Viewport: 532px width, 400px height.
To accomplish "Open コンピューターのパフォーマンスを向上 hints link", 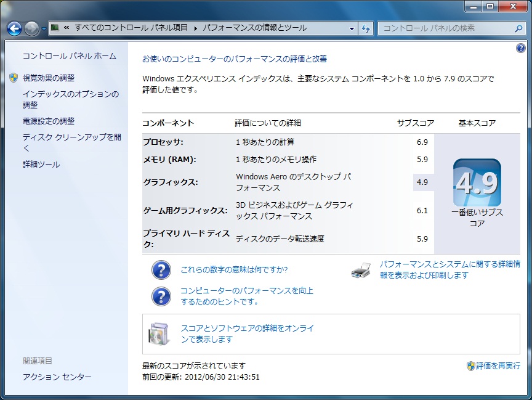I will [x=247, y=296].
